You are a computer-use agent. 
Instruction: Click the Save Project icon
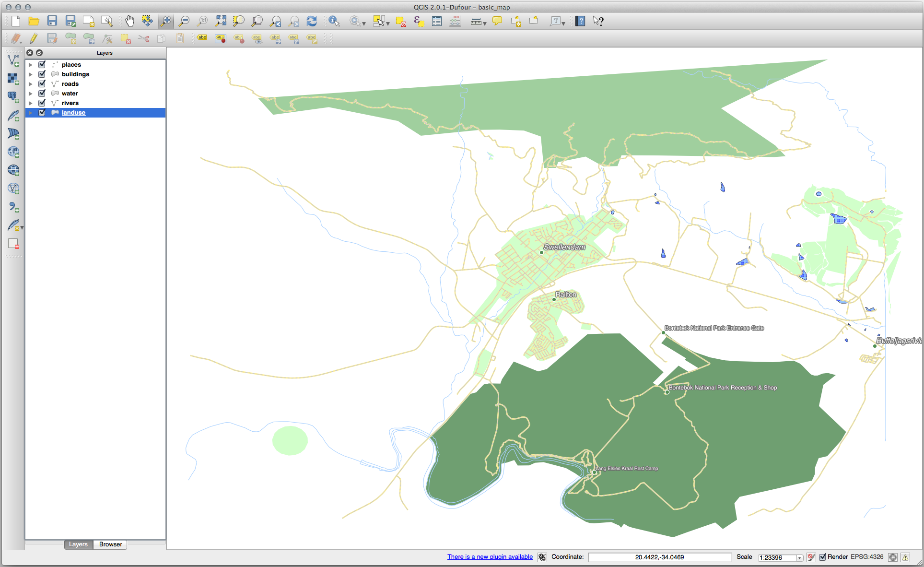tap(52, 21)
